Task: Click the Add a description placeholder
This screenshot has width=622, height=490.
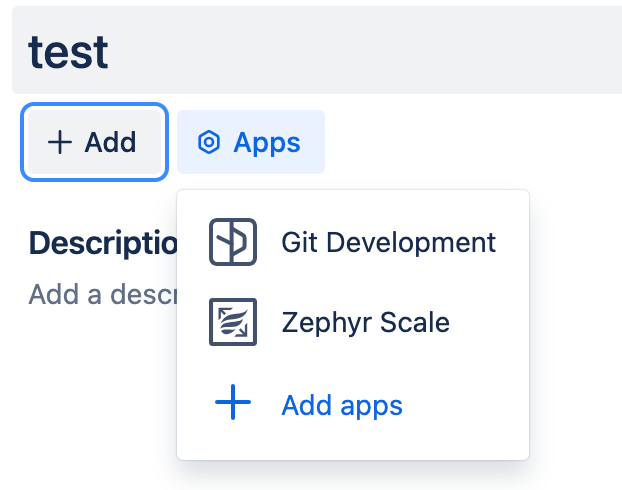Action: (103, 294)
